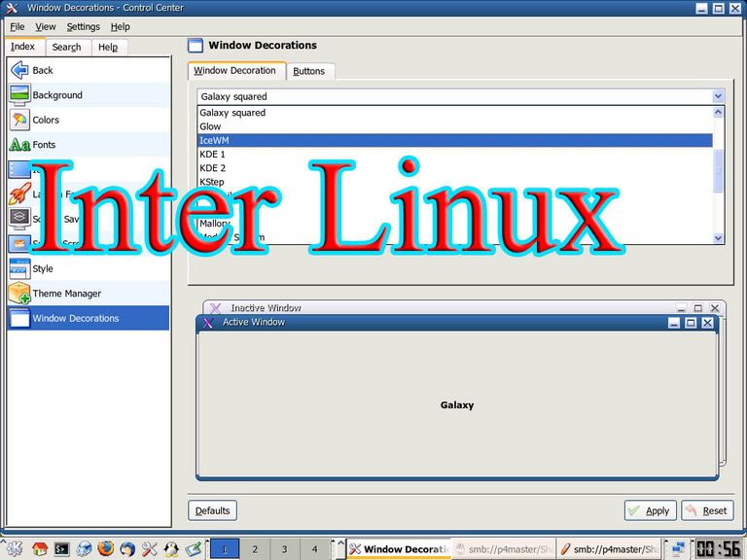Viewport: 747px width, 560px height.
Task: Click the Window Decorations header icon
Action: 196,46
